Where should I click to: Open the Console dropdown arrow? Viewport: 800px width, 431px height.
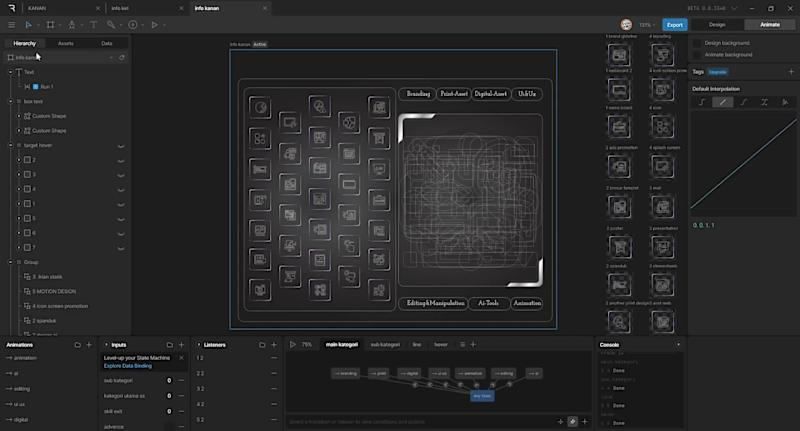[678, 345]
